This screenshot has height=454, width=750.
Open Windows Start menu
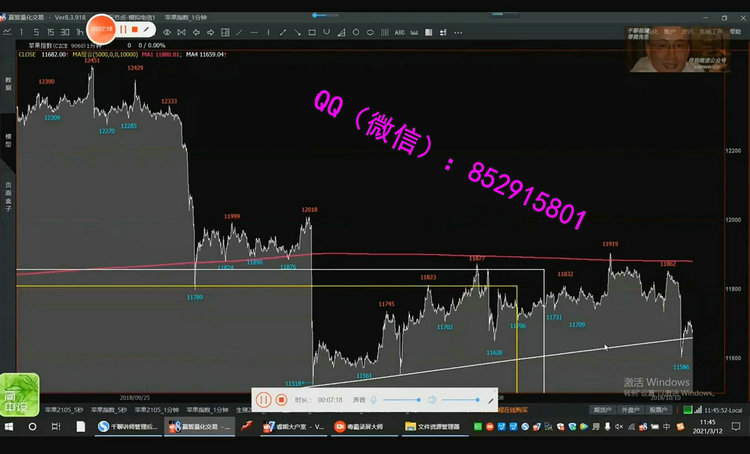[10, 426]
